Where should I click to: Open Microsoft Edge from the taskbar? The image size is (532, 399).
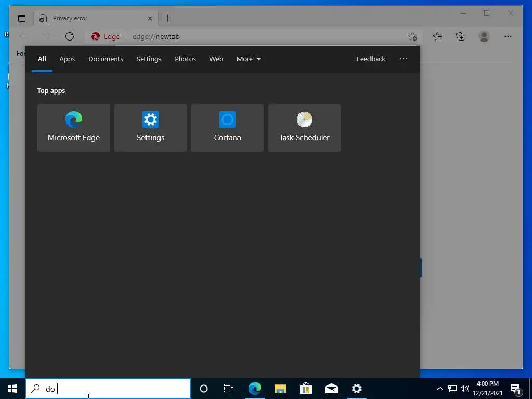(x=255, y=389)
